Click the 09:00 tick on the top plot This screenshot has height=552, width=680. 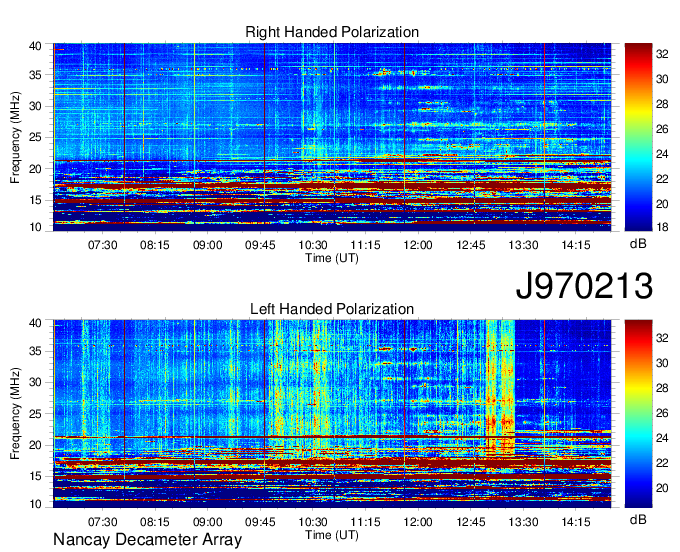click(207, 245)
